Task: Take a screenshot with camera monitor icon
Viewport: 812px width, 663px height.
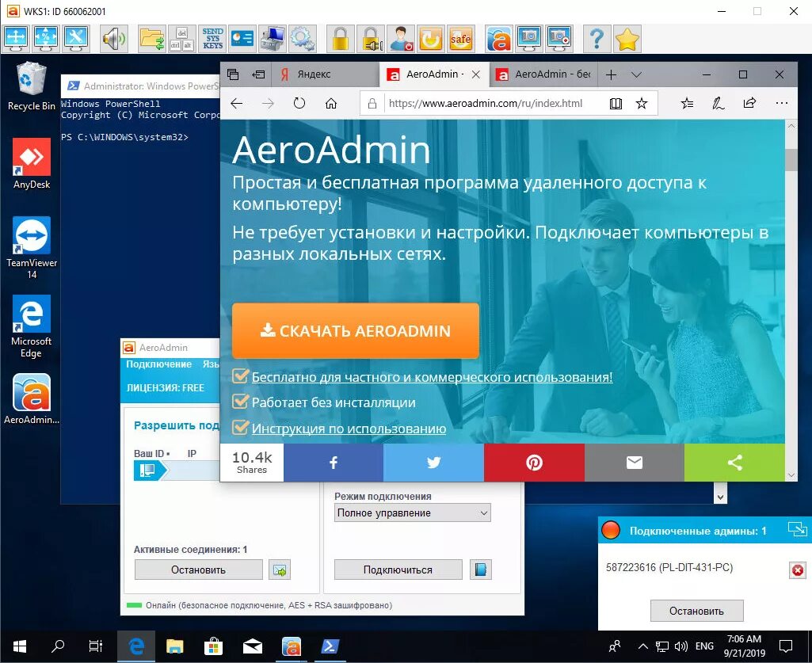Action: 528,39
